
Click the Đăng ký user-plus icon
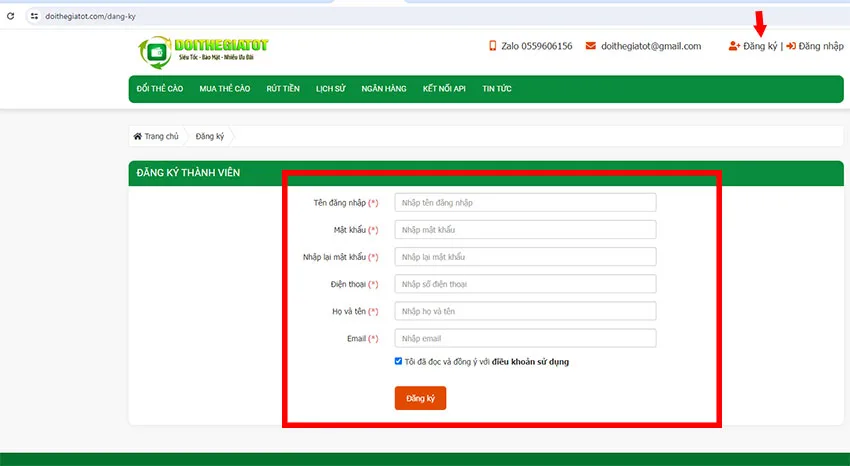(734, 46)
